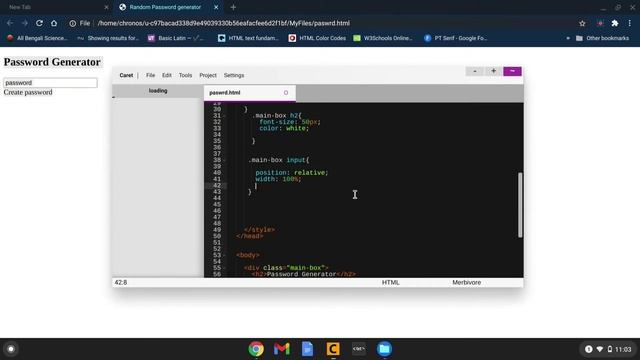The image size is (640, 360).
Task: Open Caret File menu
Action: 150,76
